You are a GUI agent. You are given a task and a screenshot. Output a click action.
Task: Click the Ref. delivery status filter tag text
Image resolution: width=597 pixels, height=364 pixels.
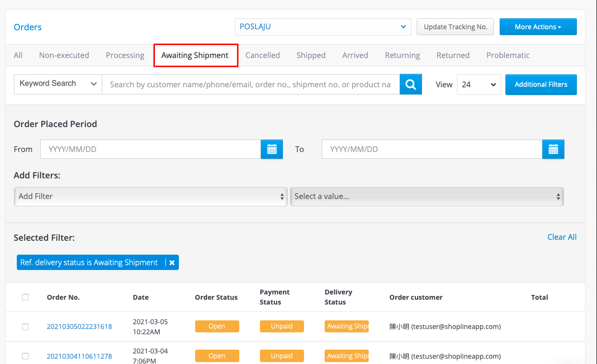tap(89, 262)
